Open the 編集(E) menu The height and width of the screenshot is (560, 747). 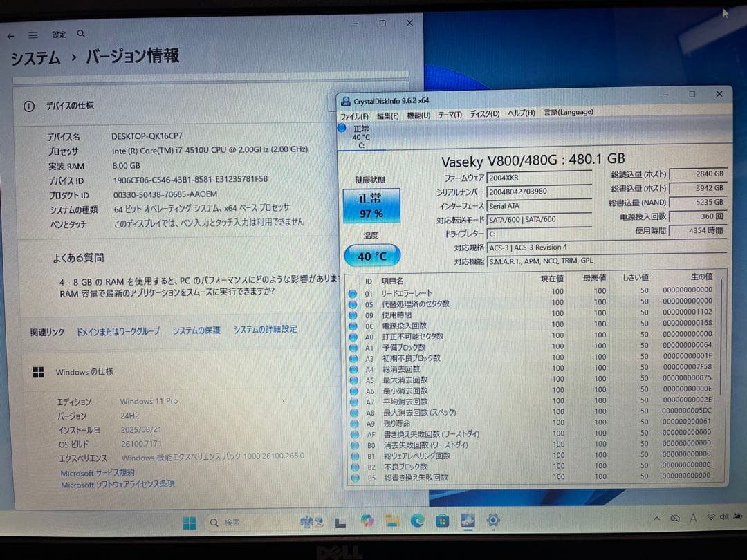click(387, 115)
